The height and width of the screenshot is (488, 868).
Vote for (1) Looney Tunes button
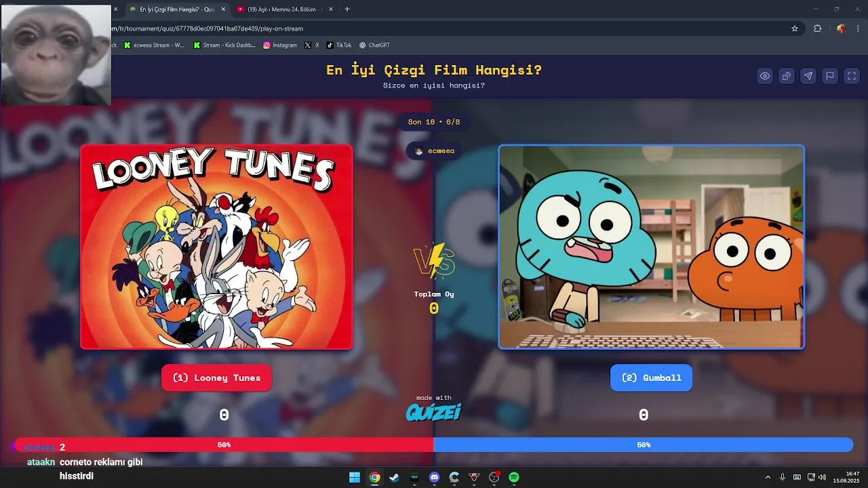tap(216, 378)
